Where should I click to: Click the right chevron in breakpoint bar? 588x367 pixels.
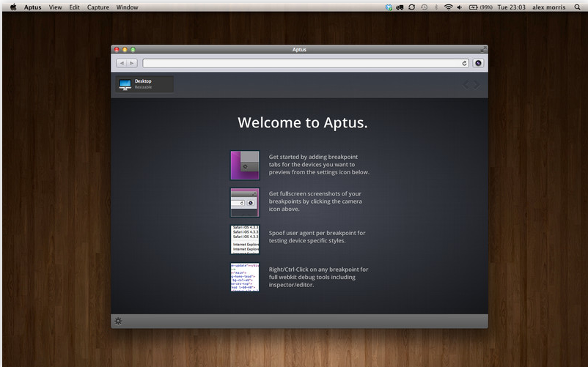tap(476, 85)
